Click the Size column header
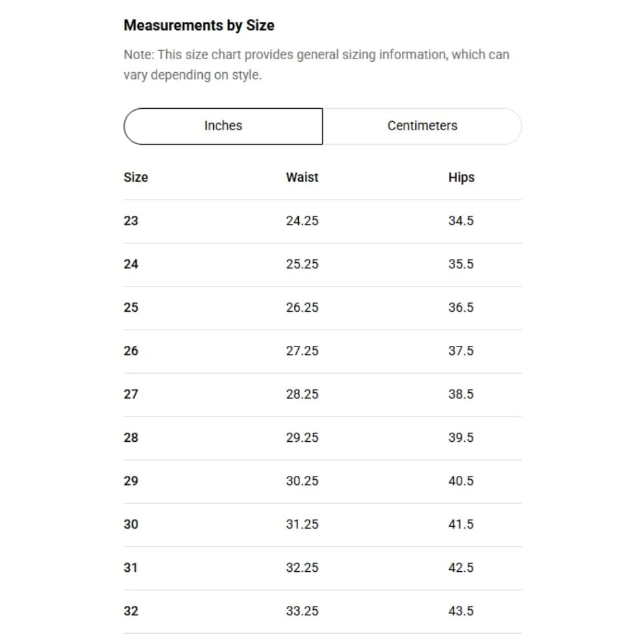The height and width of the screenshot is (644, 644). pyautogui.click(x=136, y=178)
